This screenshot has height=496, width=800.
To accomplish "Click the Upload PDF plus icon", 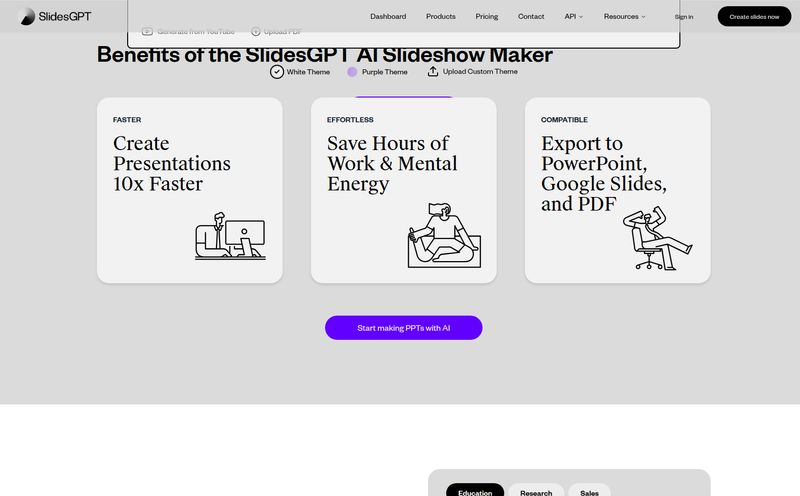I will pos(256,31).
